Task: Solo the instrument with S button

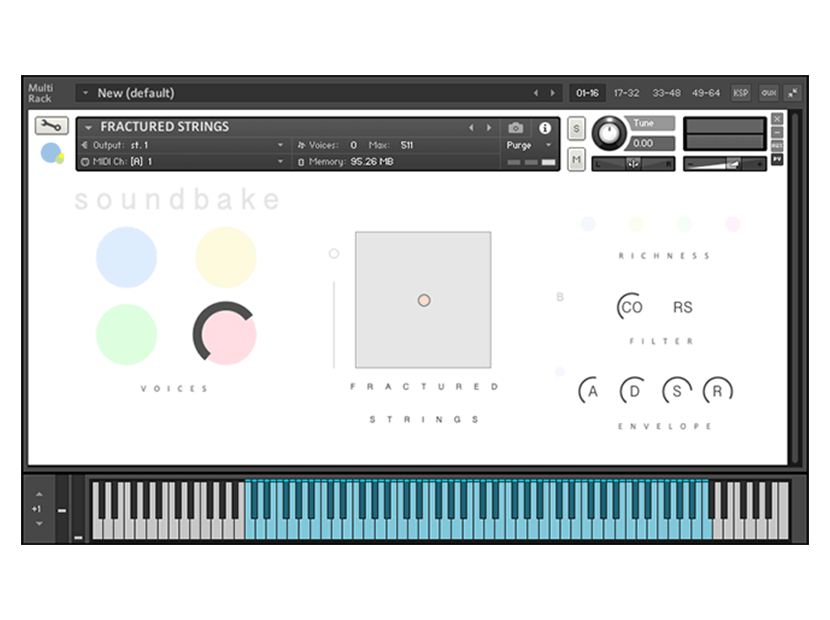Action: tap(576, 129)
